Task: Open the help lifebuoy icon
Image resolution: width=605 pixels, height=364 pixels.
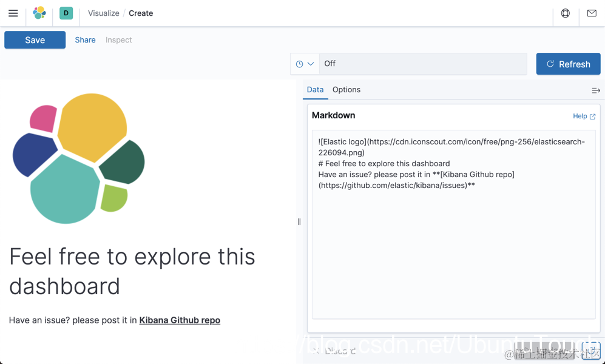Action: click(566, 13)
